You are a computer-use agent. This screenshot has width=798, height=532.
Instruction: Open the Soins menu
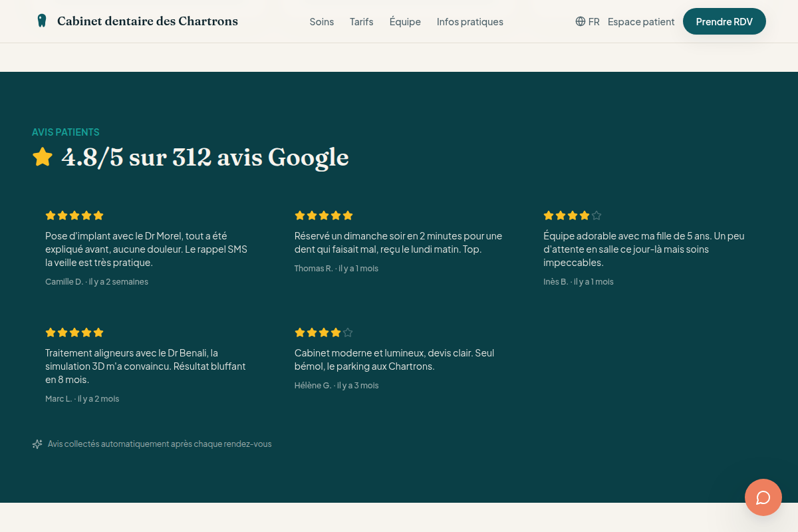322,21
